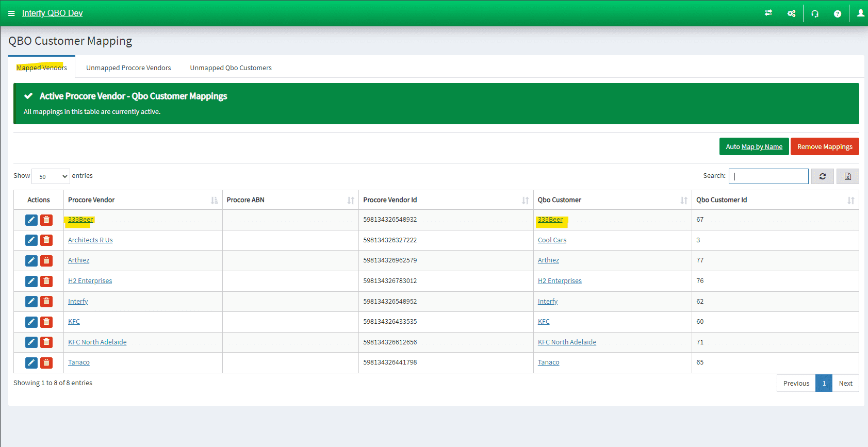Viewport: 868px width, 447px height.
Task: Switch to Unmapped Procore Vendors tab
Action: point(128,68)
